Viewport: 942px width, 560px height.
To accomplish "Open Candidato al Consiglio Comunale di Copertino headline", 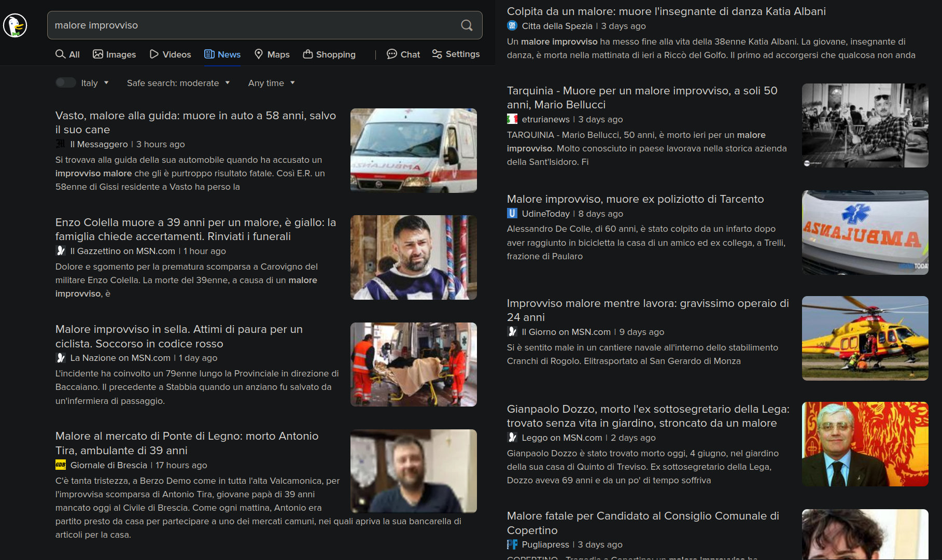I will tap(643, 523).
